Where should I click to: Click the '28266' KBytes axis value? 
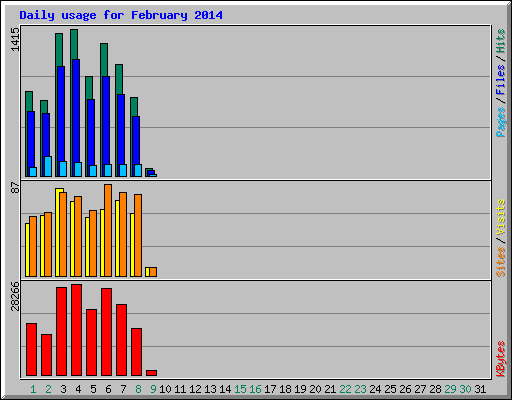tap(15, 296)
